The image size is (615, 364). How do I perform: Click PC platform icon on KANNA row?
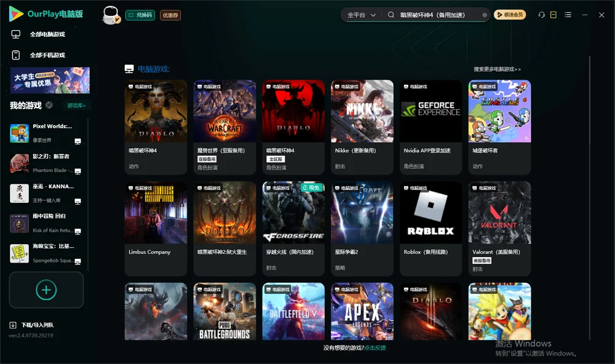[x=77, y=202]
